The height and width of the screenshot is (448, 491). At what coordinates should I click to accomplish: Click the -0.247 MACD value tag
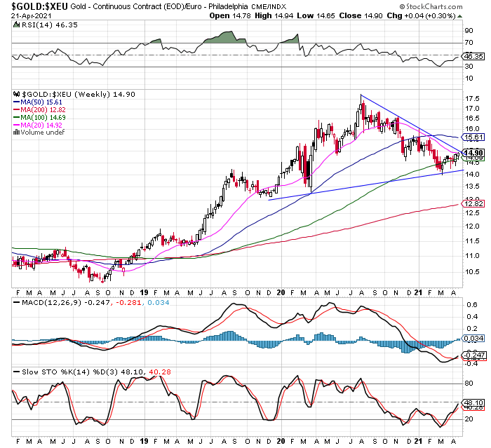(473, 355)
